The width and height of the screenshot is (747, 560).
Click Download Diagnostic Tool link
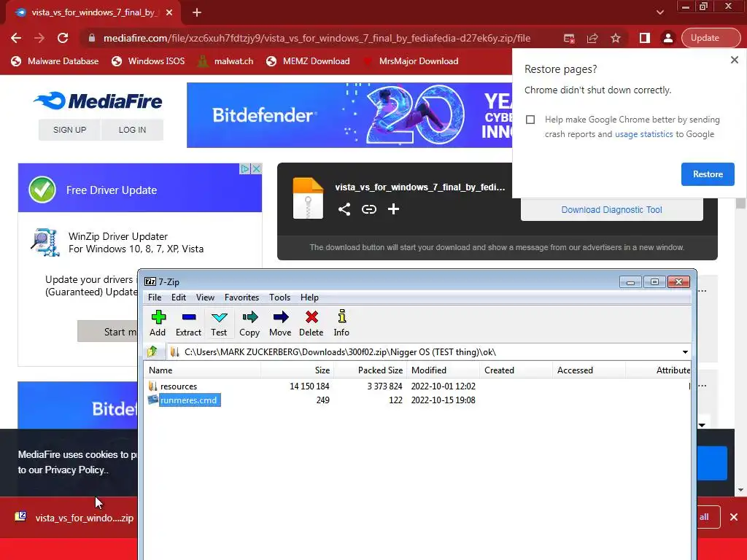[612, 210]
